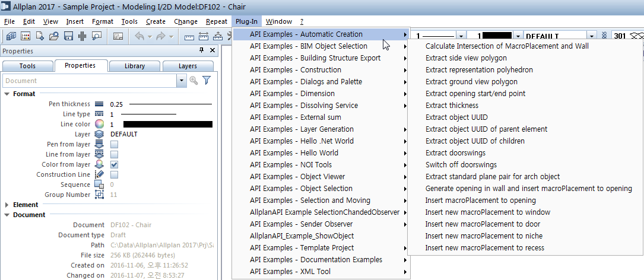Open the Plug-In menu
The height and width of the screenshot is (280, 644).
(x=247, y=21)
